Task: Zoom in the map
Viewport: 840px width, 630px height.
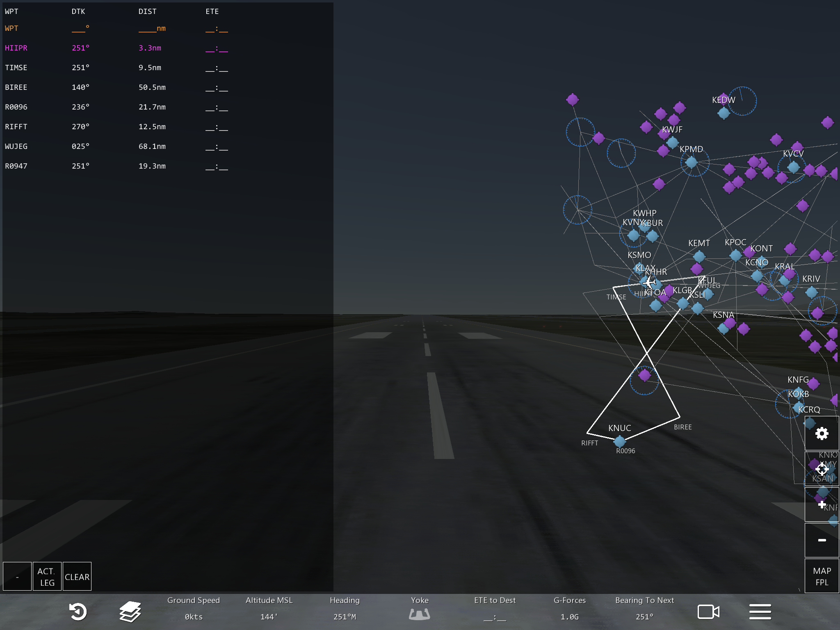Action: coord(822,505)
